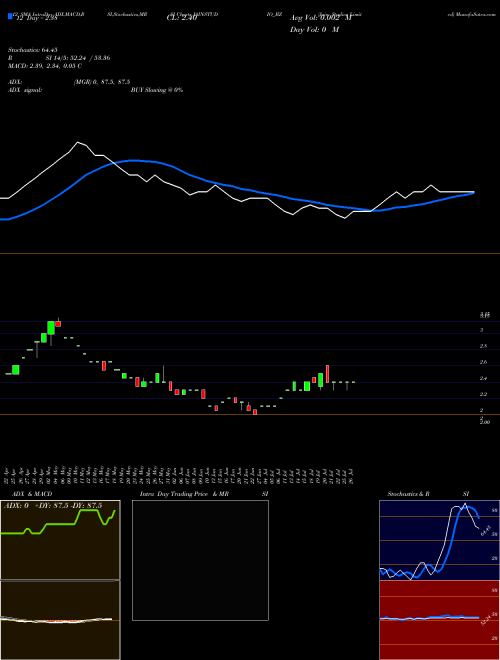Click the 'CL: 2.40' closing price text

point(182,19)
